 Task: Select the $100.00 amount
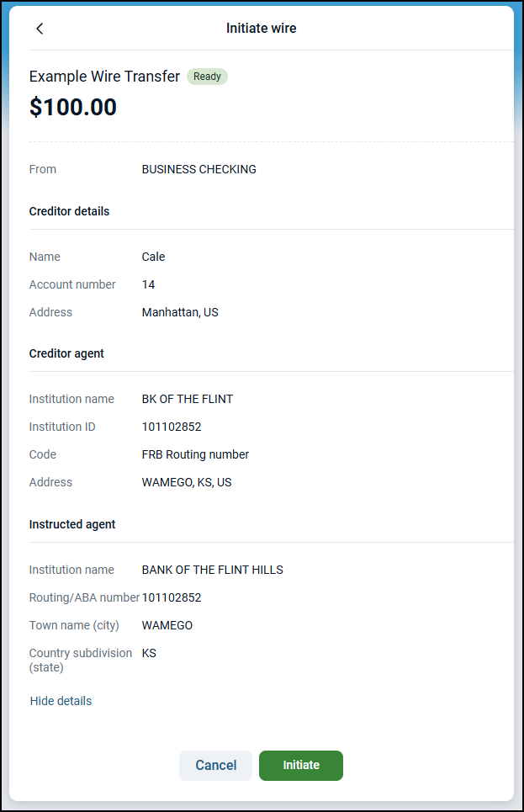point(73,108)
